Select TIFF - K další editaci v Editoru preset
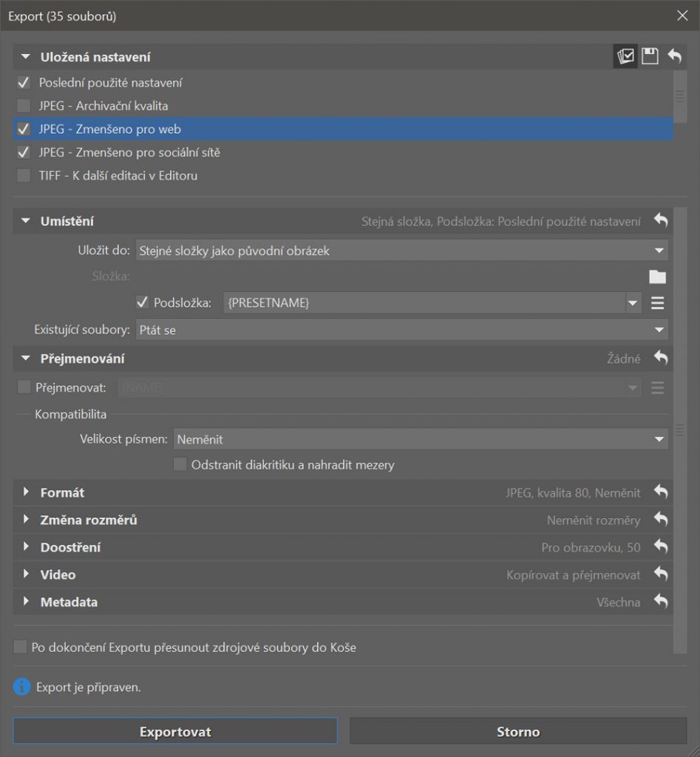This screenshot has height=757, width=700. pyautogui.click(x=118, y=176)
